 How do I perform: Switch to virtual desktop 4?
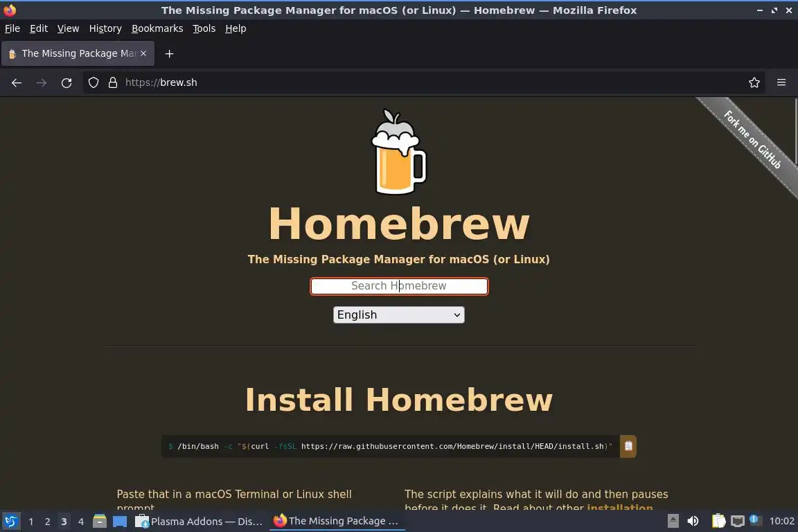click(x=80, y=522)
